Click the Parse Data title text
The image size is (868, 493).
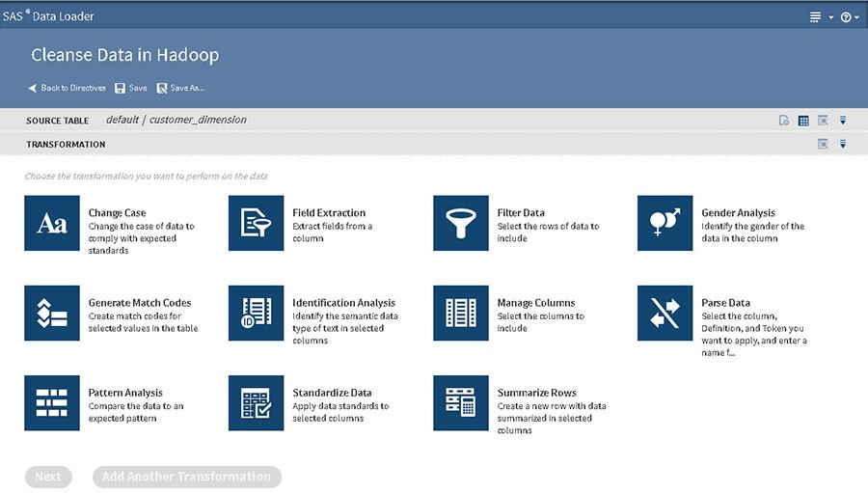point(725,302)
